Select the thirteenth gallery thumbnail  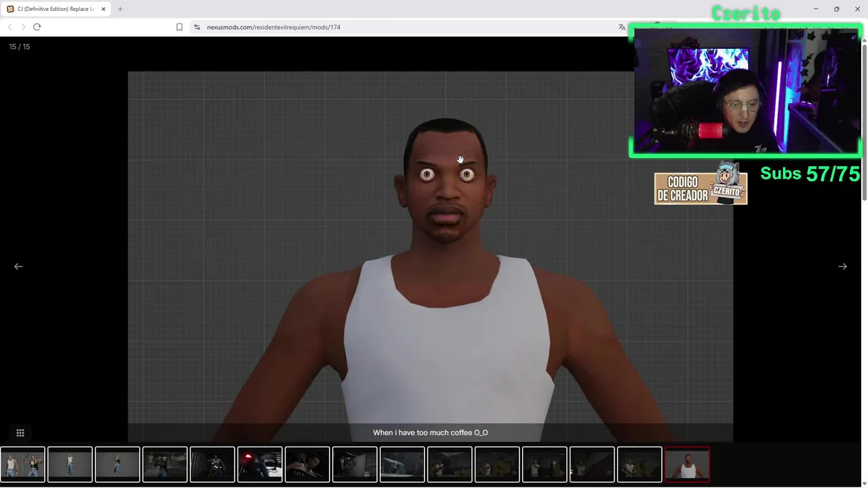coord(592,464)
